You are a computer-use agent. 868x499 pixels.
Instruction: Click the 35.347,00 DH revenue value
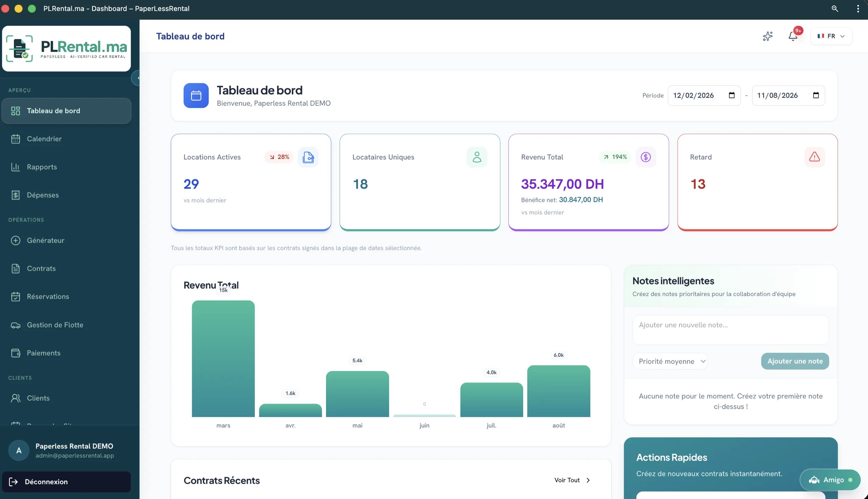[x=562, y=184]
